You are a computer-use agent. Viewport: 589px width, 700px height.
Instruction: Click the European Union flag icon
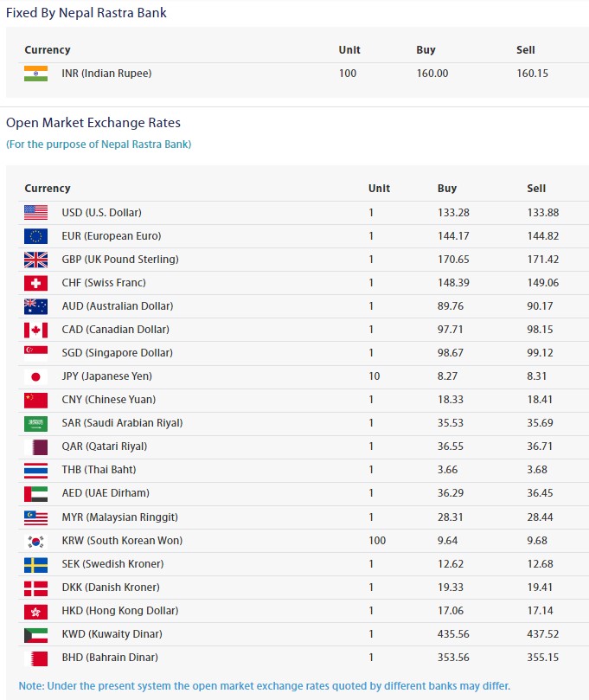tap(35, 235)
